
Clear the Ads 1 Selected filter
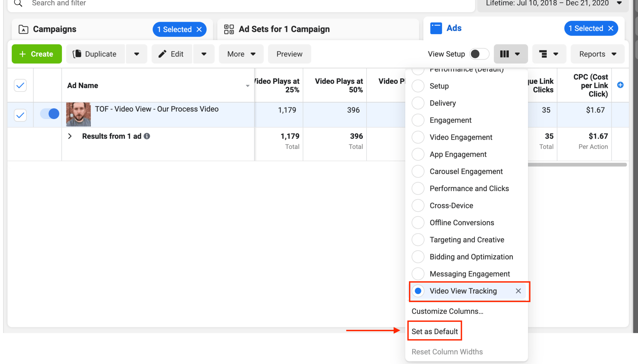click(x=611, y=28)
